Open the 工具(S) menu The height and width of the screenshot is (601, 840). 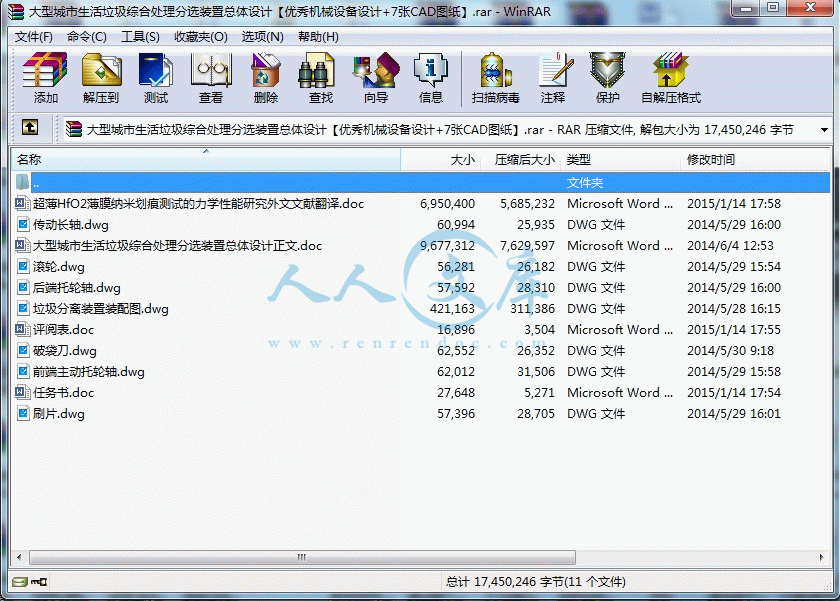140,36
